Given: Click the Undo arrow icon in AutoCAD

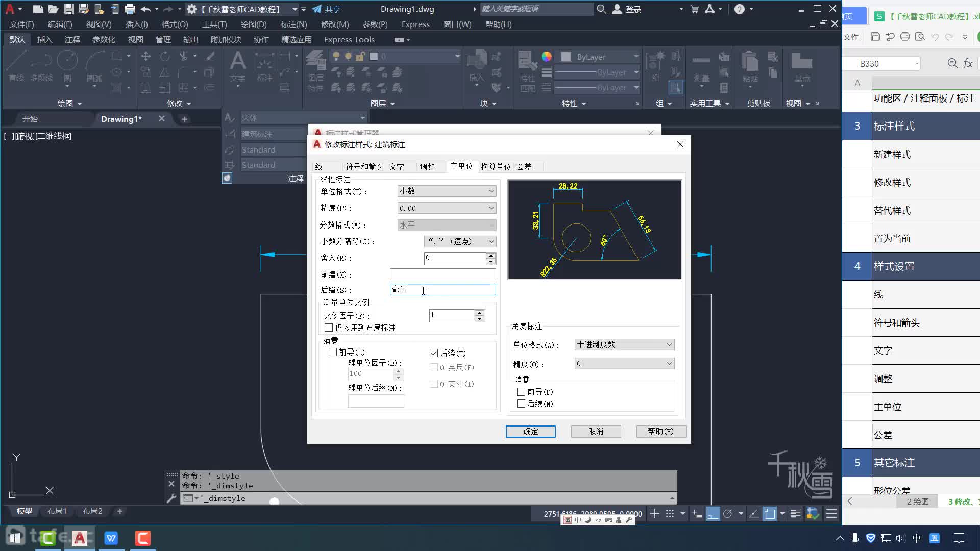Looking at the screenshot, I should [x=145, y=9].
